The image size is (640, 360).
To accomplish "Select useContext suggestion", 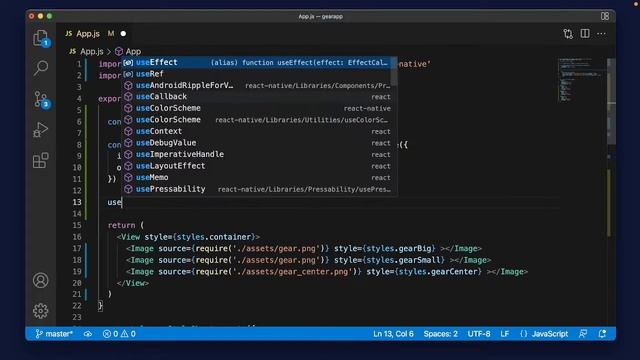I will (x=257, y=131).
